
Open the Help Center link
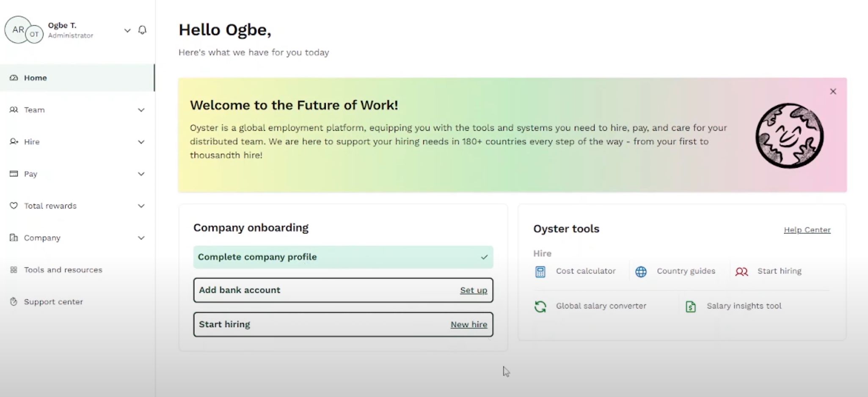coord(806,230)
